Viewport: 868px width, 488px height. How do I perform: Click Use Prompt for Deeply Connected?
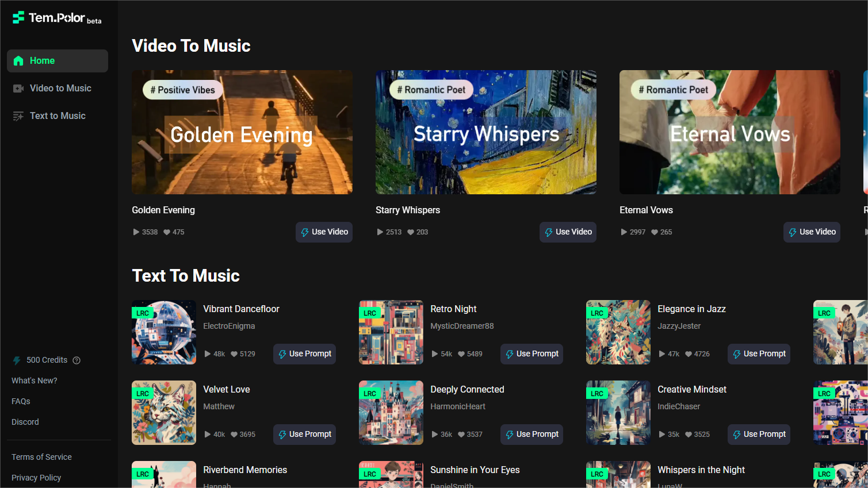click(x=531, y=435)
